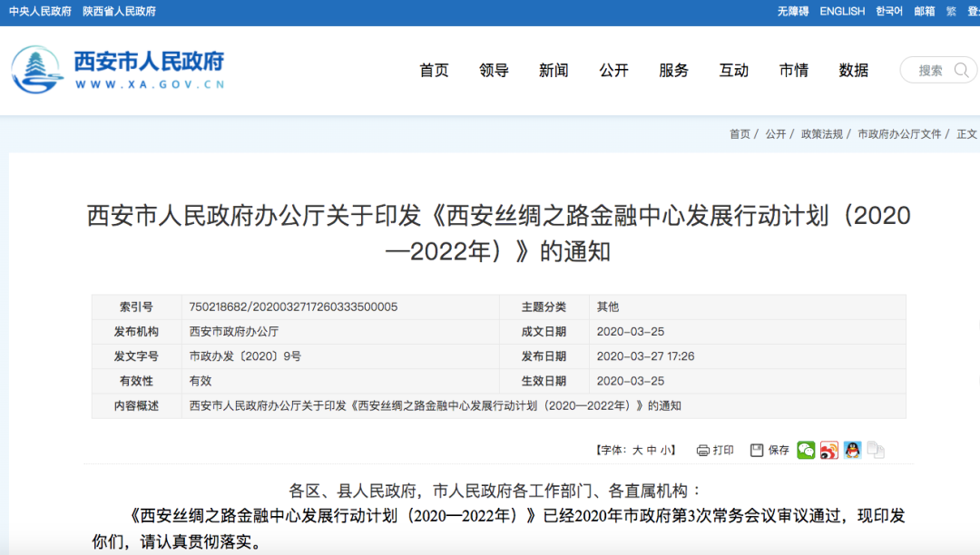The height and width of the screenshot is (555, 980).
Task: Click the 生效日期 label
Action: pos(544,381)
